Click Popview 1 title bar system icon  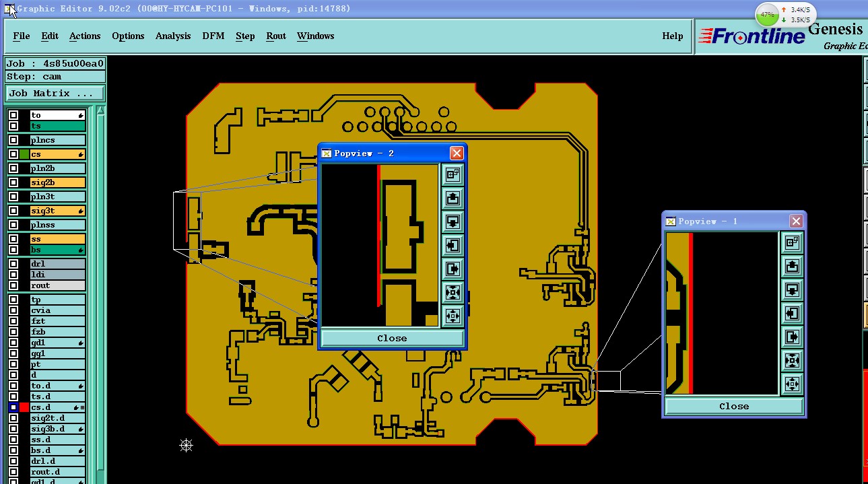point(671,221)
